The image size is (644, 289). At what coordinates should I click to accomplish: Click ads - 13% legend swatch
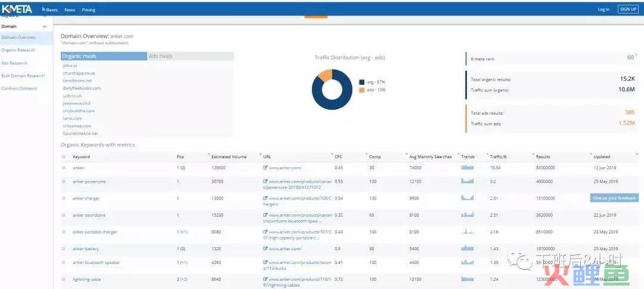[361, 90]
